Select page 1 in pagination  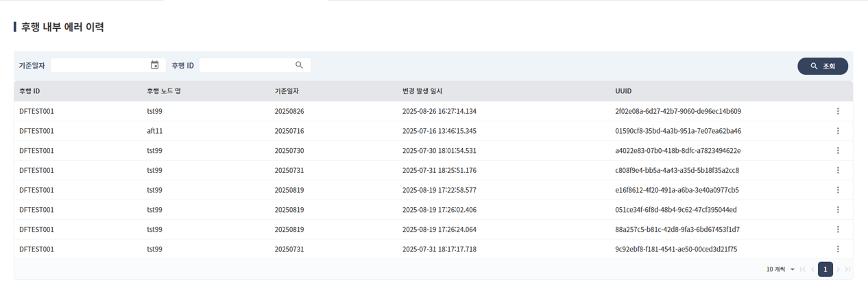pyautogui.click(x=825, y=269)
